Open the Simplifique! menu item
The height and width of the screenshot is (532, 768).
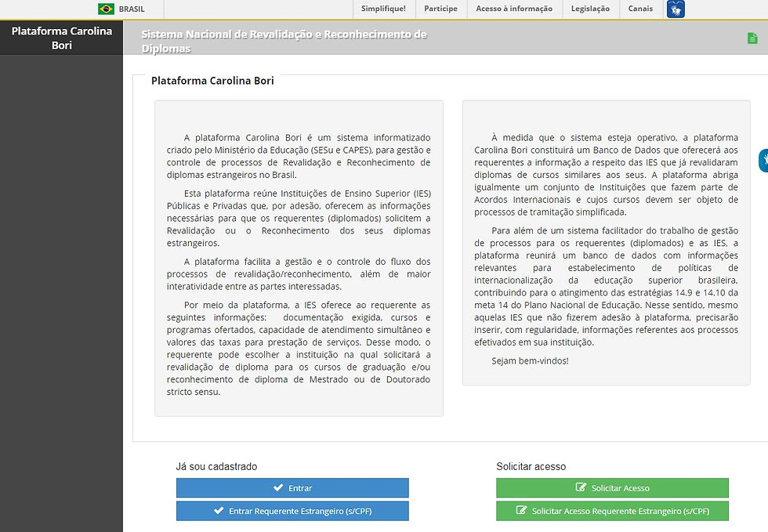click(x=383, y=9)
